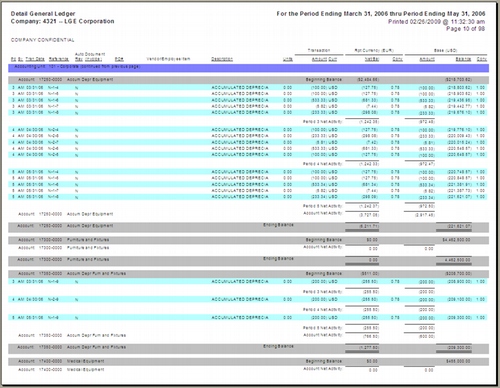Click the period 4 row with reference N-2-7
This screenshot has height=388, width=500.
248,142
